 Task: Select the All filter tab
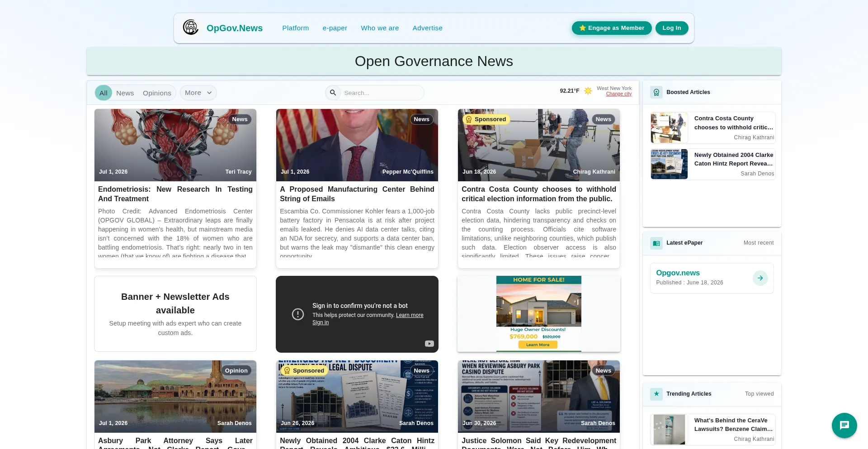104,93
